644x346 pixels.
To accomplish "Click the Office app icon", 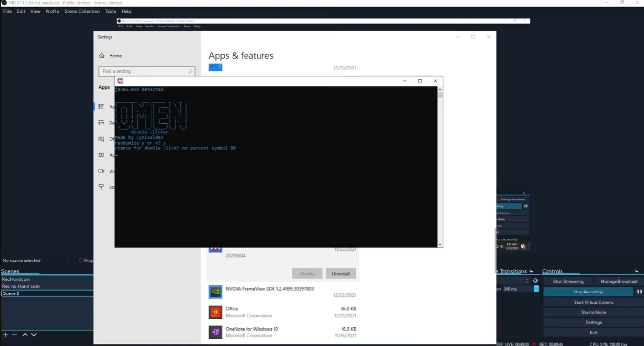I will pyautogui.click(x=215, y=312).
